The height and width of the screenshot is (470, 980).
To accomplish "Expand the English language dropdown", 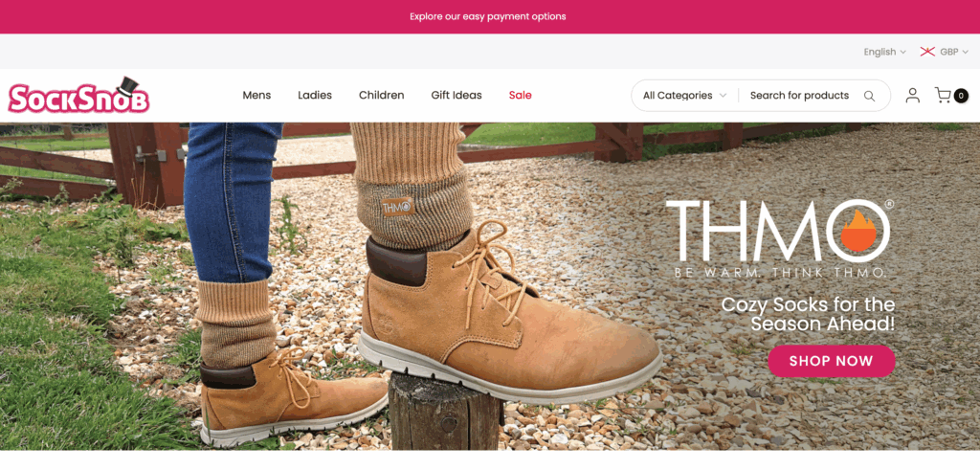I will (884, 52).
